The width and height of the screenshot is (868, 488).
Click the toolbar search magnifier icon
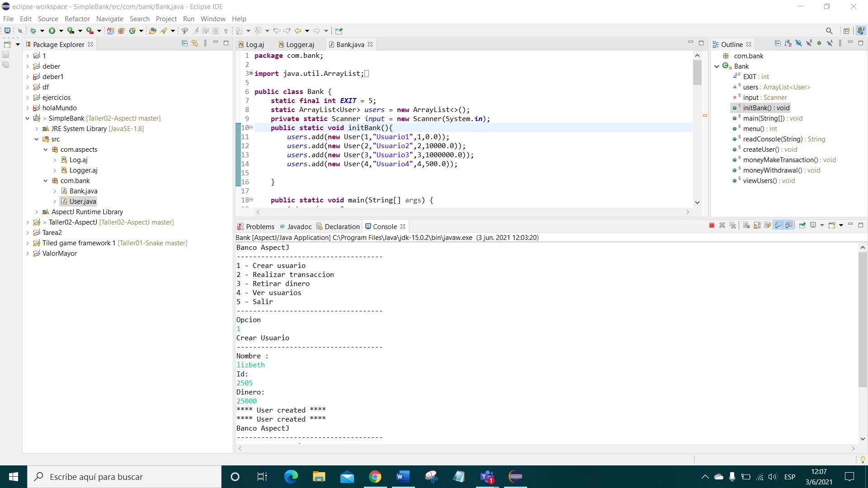tap(829, 31)
